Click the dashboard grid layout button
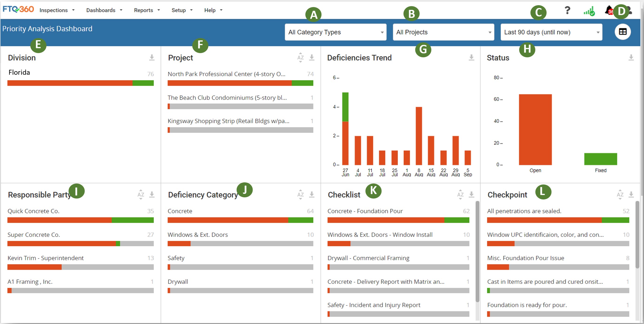644x324 pixels. [x=622, y=32]
